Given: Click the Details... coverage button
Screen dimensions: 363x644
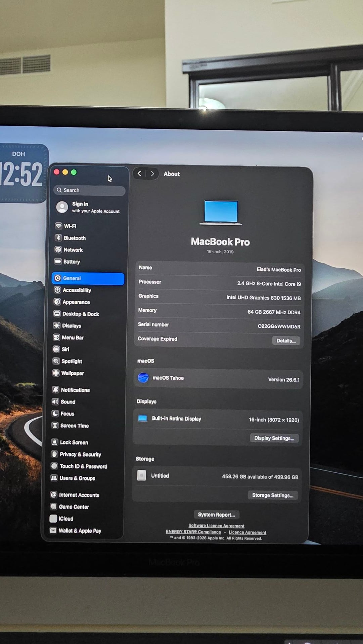Looking at the screenshot, I should pyautogui.click(x=286, y=341).
